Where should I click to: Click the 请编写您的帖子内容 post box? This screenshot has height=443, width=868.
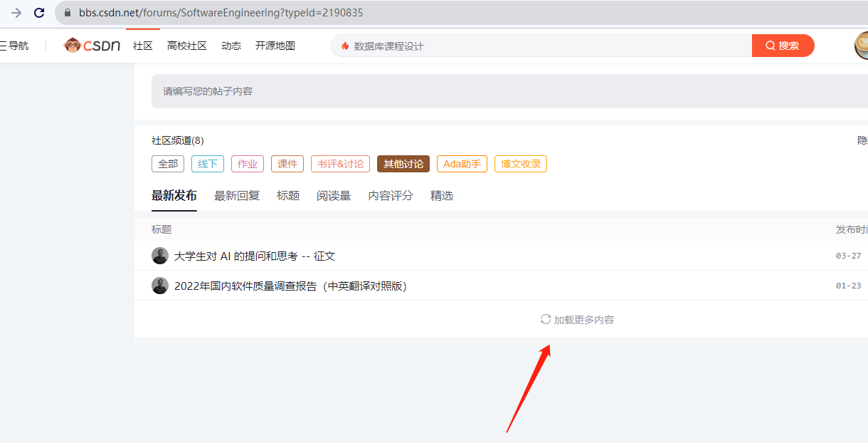pyautogui.click(x=509, y=91)
